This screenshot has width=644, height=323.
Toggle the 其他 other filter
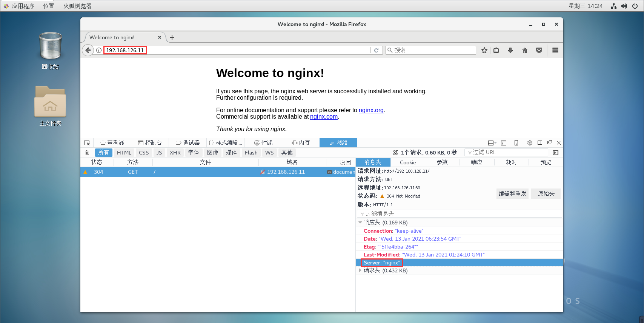tap(287, 153)
